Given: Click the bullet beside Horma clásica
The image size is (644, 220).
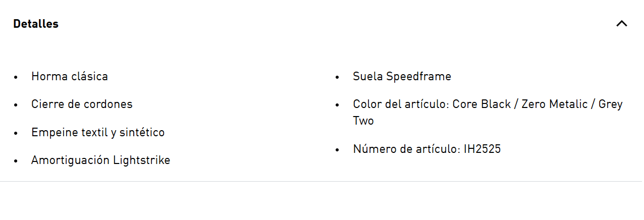Looking at the screenshot, I should point(16,77).
